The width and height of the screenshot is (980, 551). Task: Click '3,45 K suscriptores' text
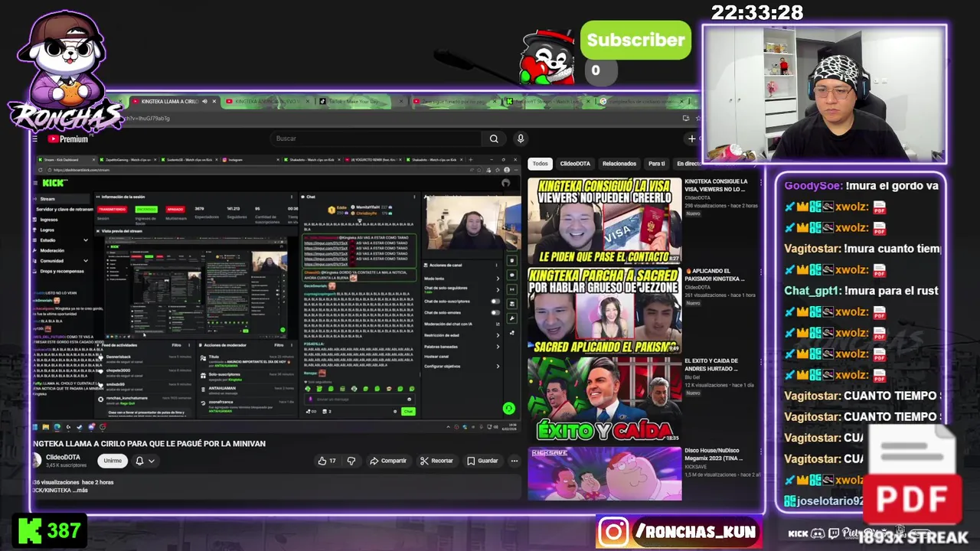tap(66, 465)
